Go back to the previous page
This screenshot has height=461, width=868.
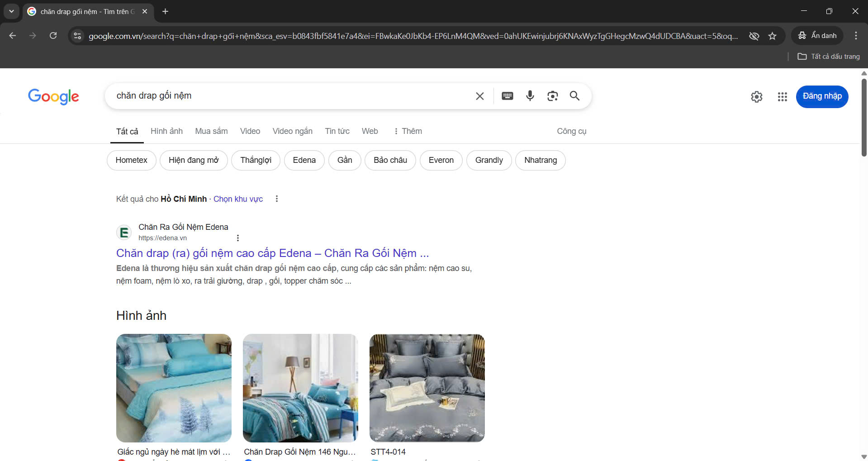click(12, 36)
